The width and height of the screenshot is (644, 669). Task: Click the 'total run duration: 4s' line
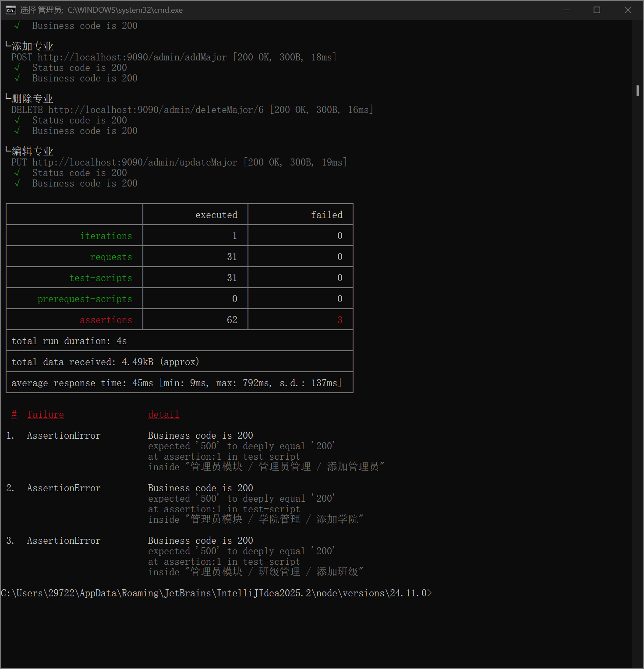tap(69, 341)
